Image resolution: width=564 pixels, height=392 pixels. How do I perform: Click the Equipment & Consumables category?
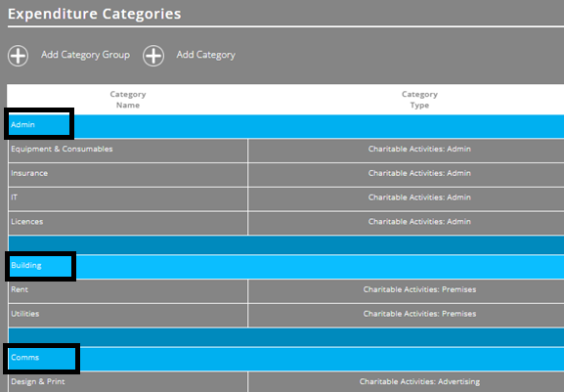(x=62, y=149)
